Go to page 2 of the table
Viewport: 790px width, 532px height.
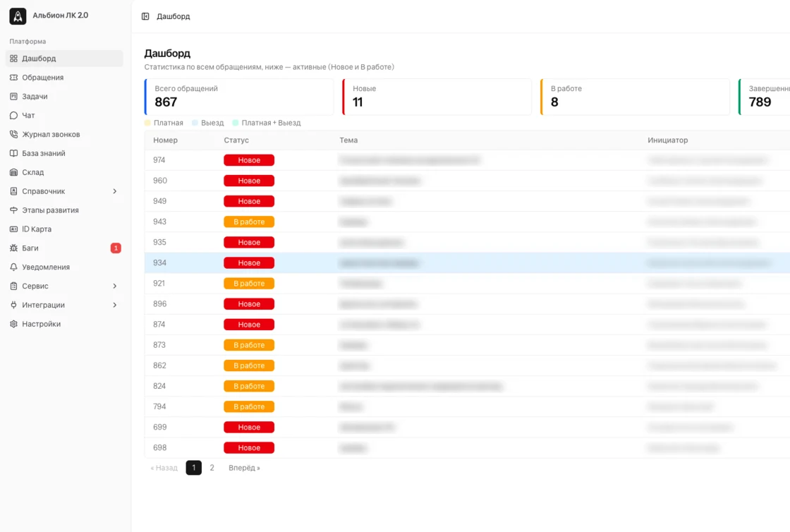point(212,468)
